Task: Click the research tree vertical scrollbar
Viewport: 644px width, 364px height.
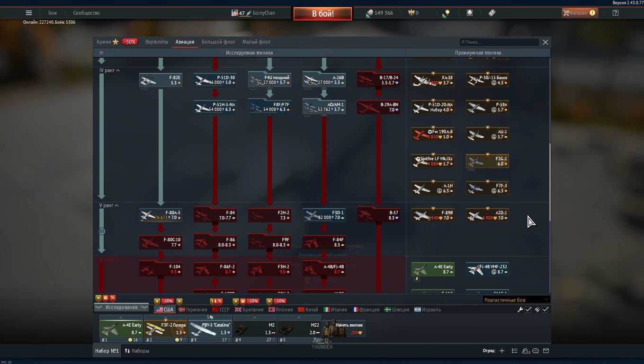Action: pyautogui.click(x=549, y=182)
